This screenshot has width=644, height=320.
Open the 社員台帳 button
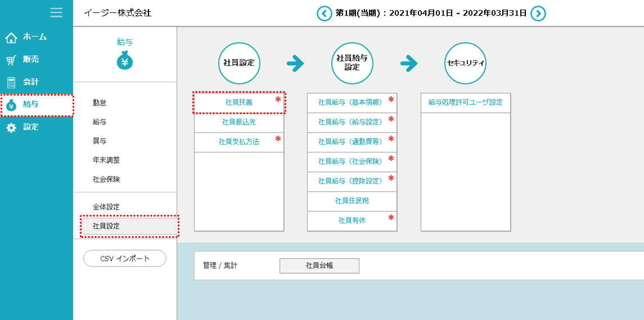[x=319, y=265]
